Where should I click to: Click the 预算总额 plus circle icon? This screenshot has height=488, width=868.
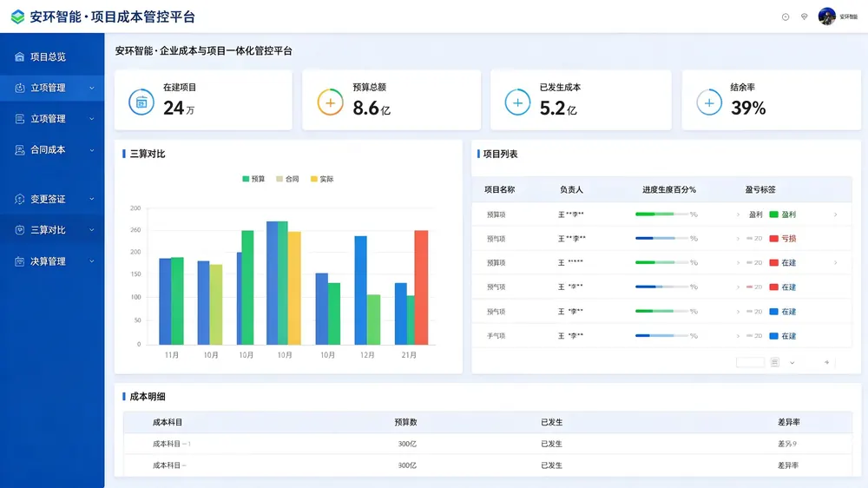click(x=330, y=102)
